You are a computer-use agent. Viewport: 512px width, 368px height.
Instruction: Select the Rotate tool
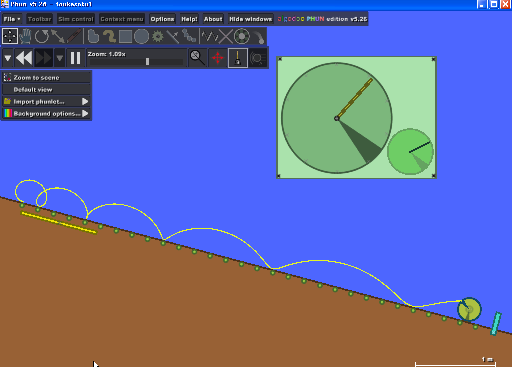42,36
